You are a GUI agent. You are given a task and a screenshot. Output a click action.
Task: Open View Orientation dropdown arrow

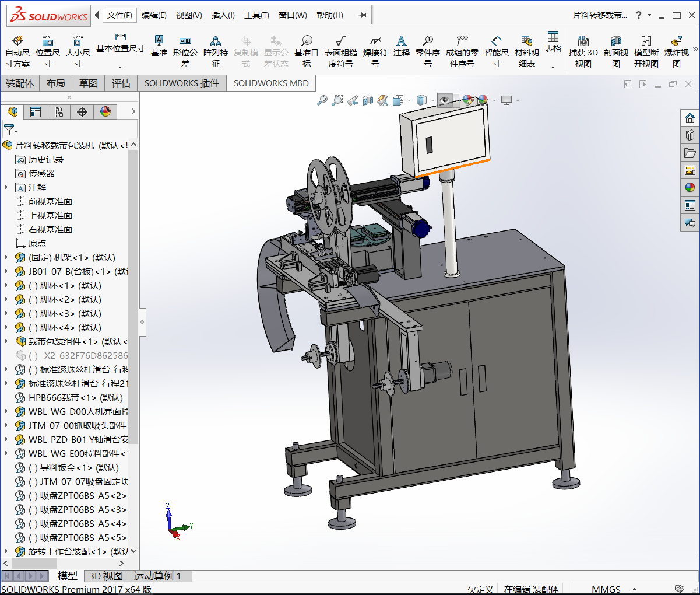[409, 100]
